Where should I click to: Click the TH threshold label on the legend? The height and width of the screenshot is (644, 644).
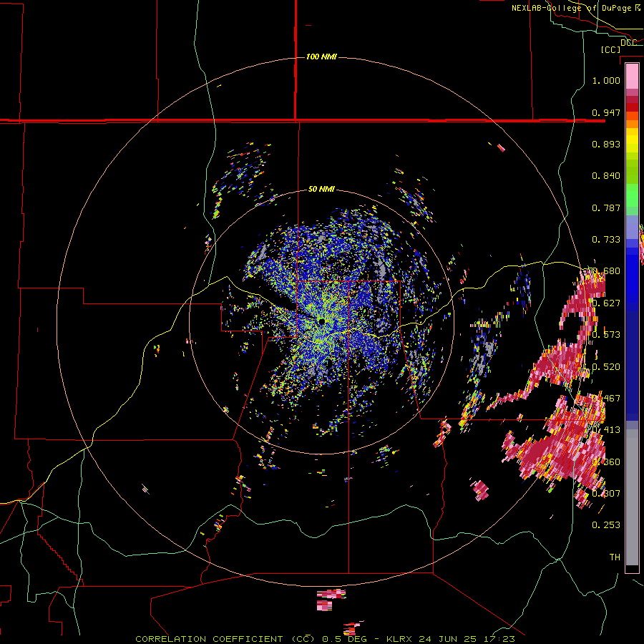coord(615,557)
